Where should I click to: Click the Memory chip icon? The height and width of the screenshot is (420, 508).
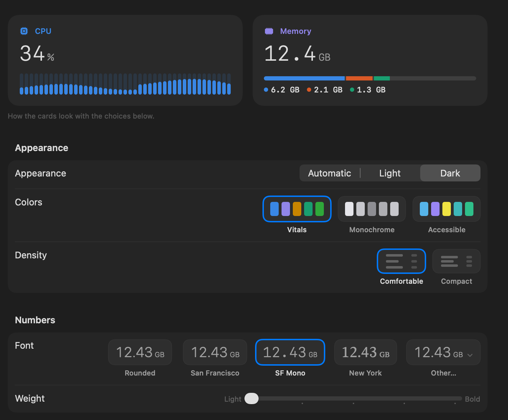point(269,31)
